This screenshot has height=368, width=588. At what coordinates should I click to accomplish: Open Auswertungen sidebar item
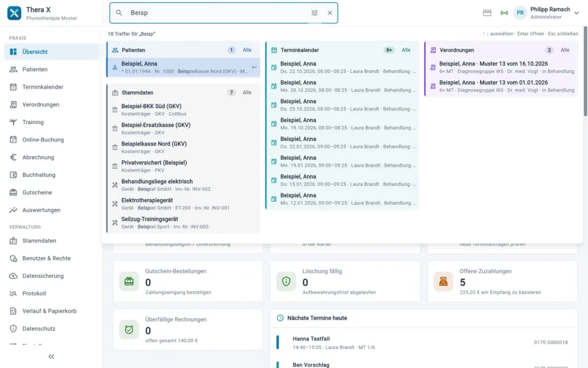pyautogui.click(x=51, y=210)
